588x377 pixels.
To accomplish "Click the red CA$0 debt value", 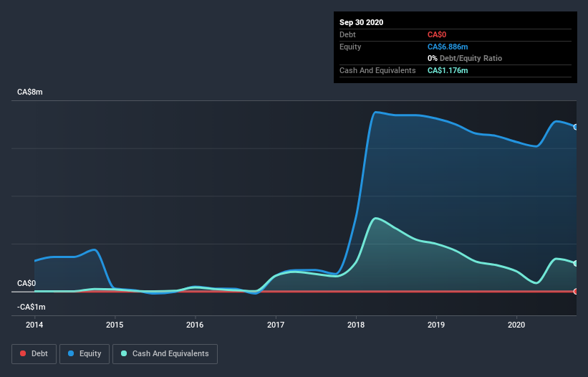I will click(437, 35).
